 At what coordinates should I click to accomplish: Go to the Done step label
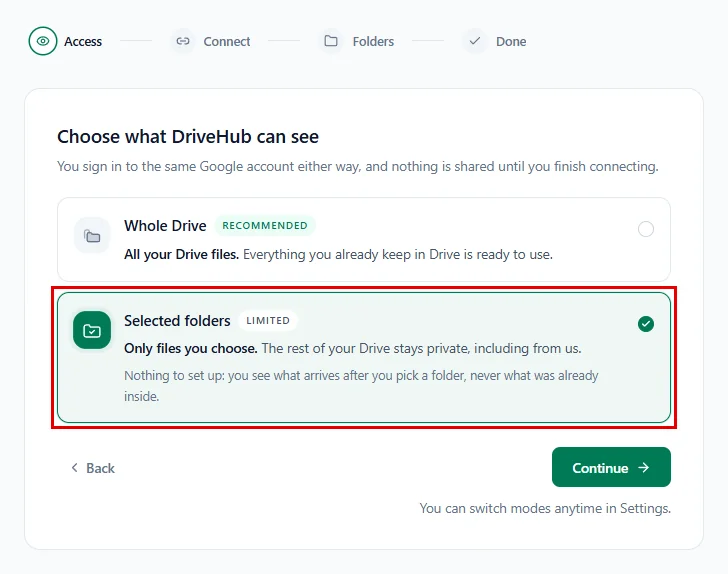point(511,42)
